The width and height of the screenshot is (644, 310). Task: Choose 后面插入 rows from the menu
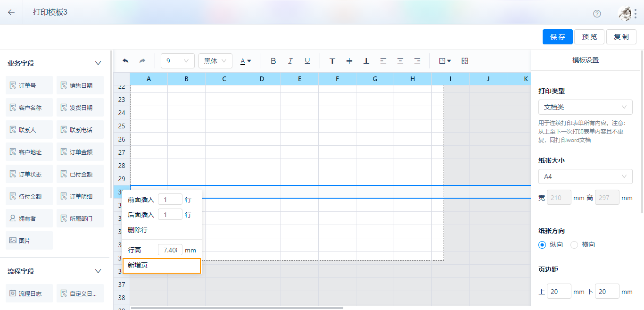click(x=141, y=215)
